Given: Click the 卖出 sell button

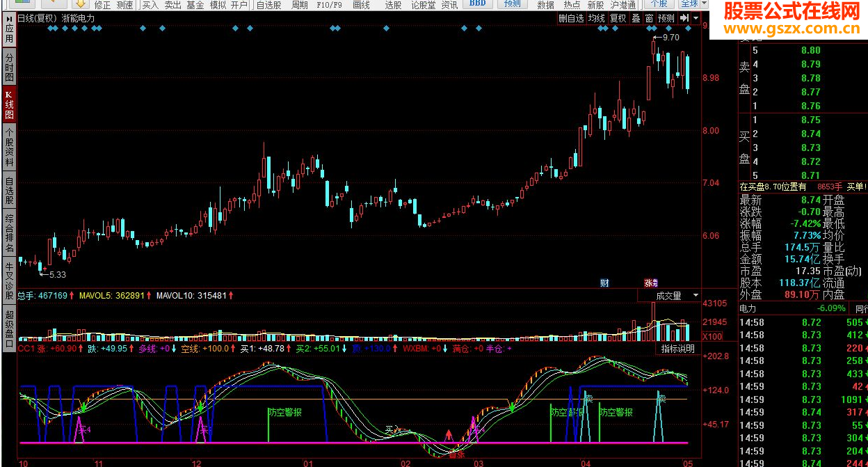Looking at the screenshot, I should point(172,4).
